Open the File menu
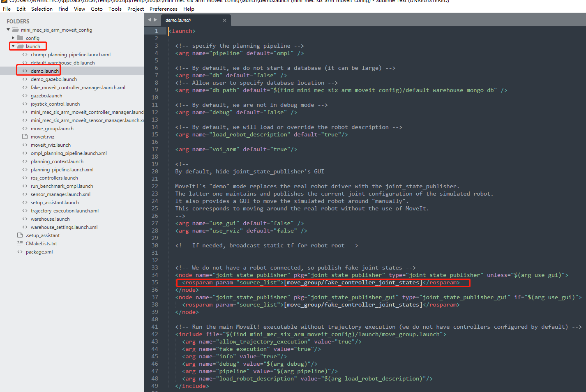The width and height of the screenshot is (586, 392). 7,9
